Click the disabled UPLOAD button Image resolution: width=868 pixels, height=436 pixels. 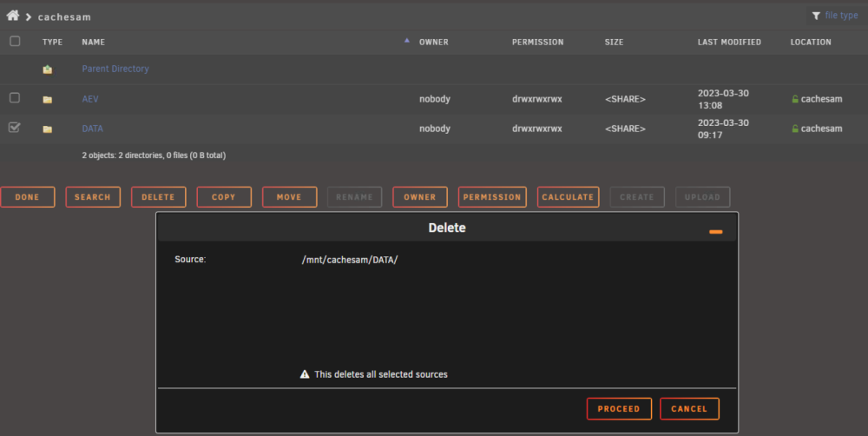tap(702, 196)
